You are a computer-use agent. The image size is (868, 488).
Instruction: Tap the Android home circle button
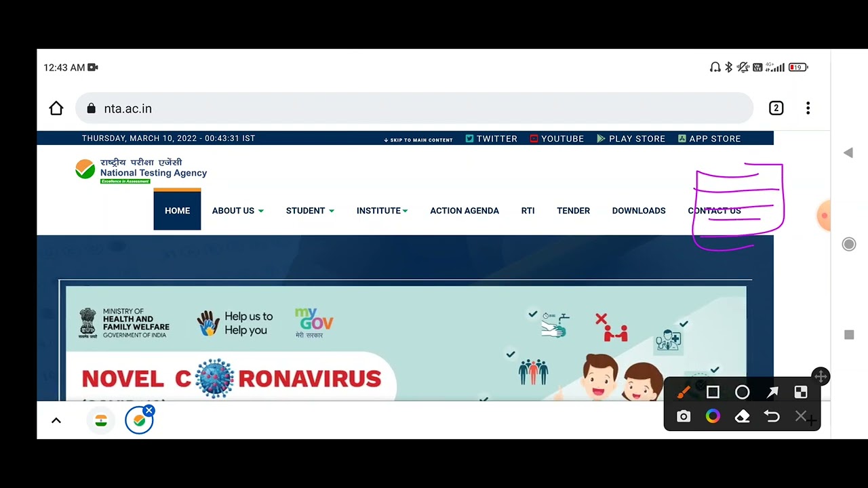pos(849,244)
